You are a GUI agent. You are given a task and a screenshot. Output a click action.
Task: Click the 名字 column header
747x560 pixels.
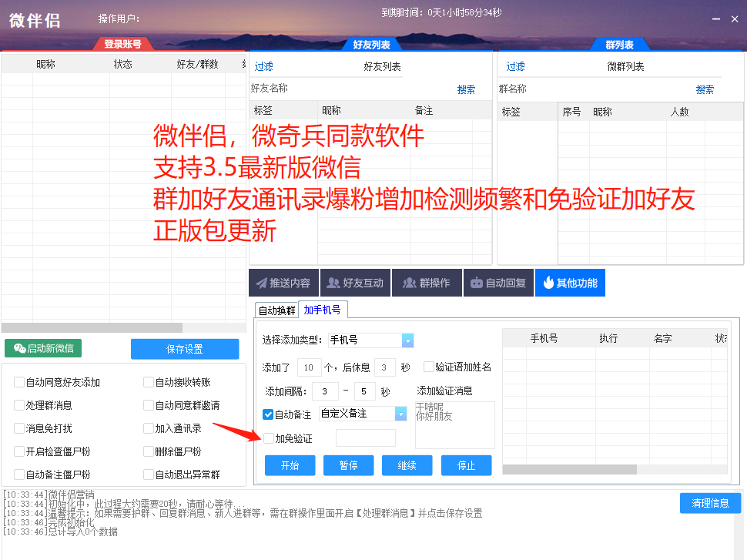pyautogui.click(x=663, y=338)
